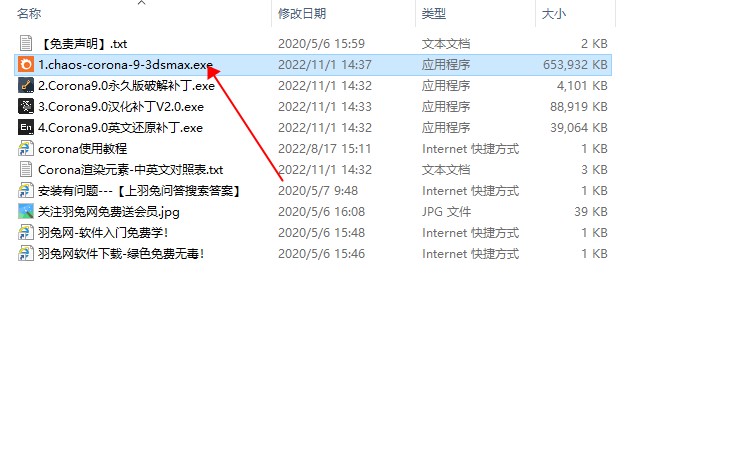Click the 关注羽兔网免费送会员.jpg image icon
Image resolution: width=738 pixels, height=476 pixels.
(x=26, y=211)
